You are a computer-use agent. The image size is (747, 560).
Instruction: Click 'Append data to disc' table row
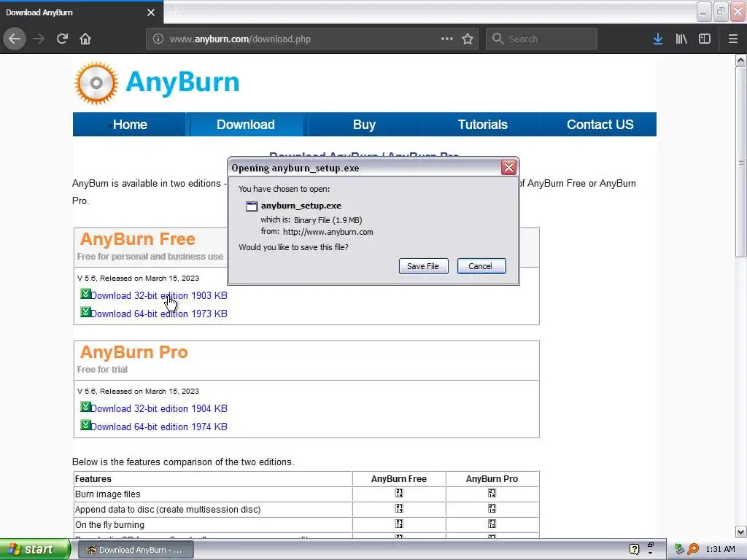click(306, 509)
